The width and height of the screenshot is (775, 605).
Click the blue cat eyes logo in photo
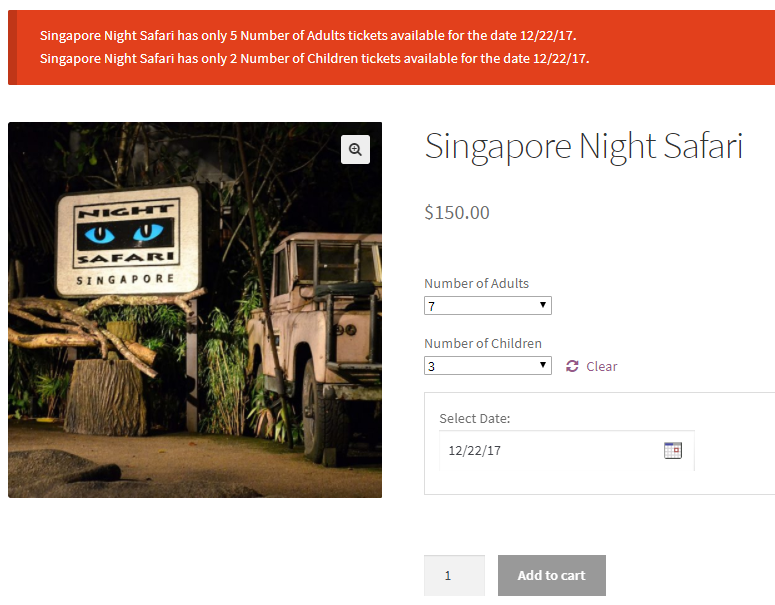(127, 236)
